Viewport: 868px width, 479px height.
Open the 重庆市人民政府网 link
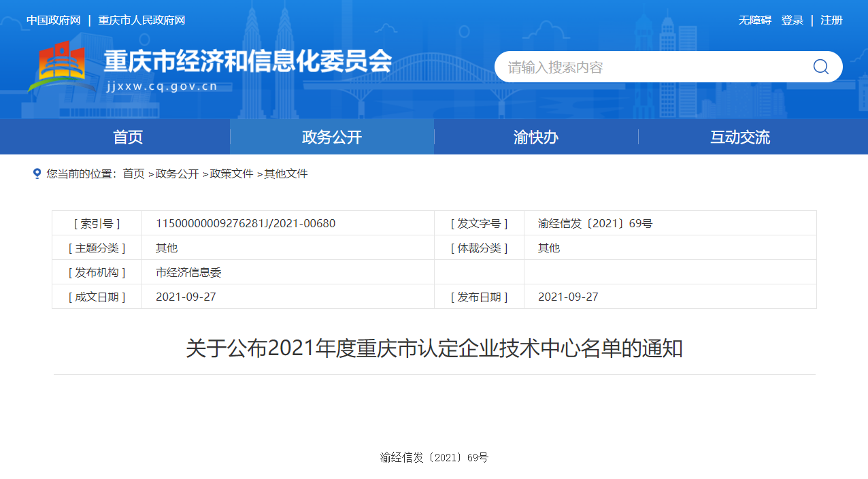[141, 20]
